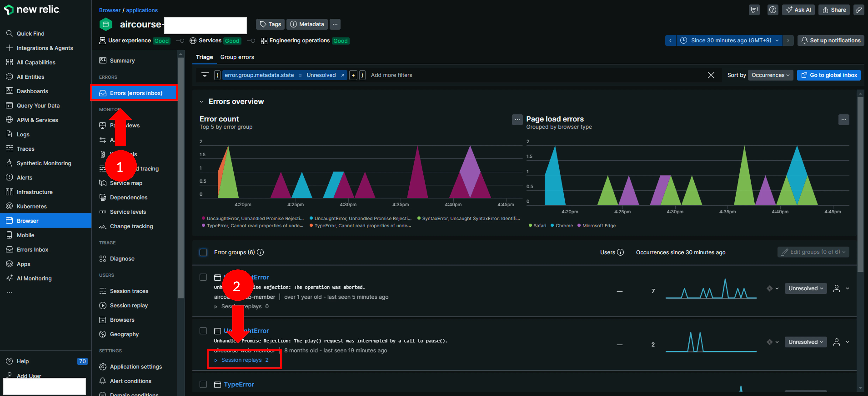Select the TypeError error group checkbox
The height and width of the screenshot is (396, 868).
click(203, 384)
